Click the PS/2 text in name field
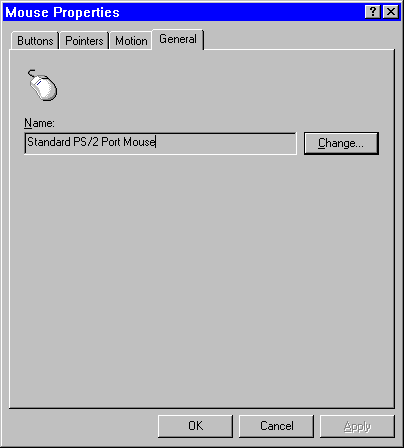This screenshot has width=404, height=448. click(x=86, y=142)
